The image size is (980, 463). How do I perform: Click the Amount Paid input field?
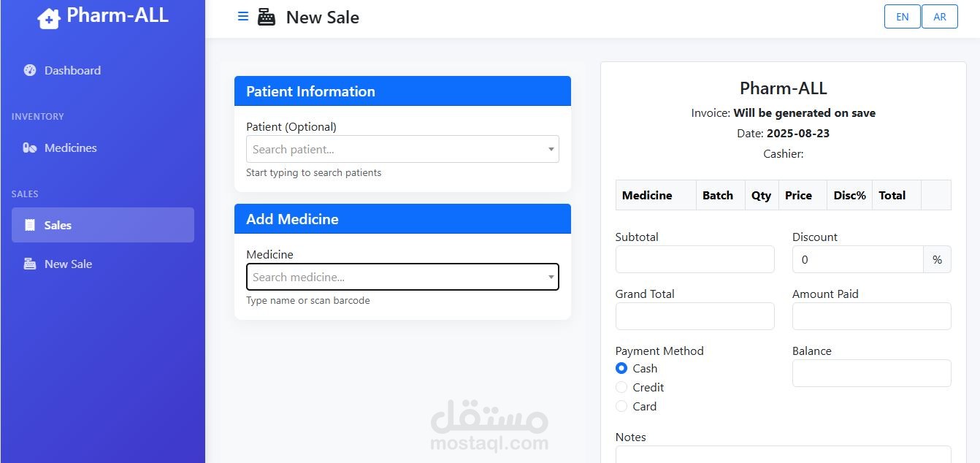[872, 316]
